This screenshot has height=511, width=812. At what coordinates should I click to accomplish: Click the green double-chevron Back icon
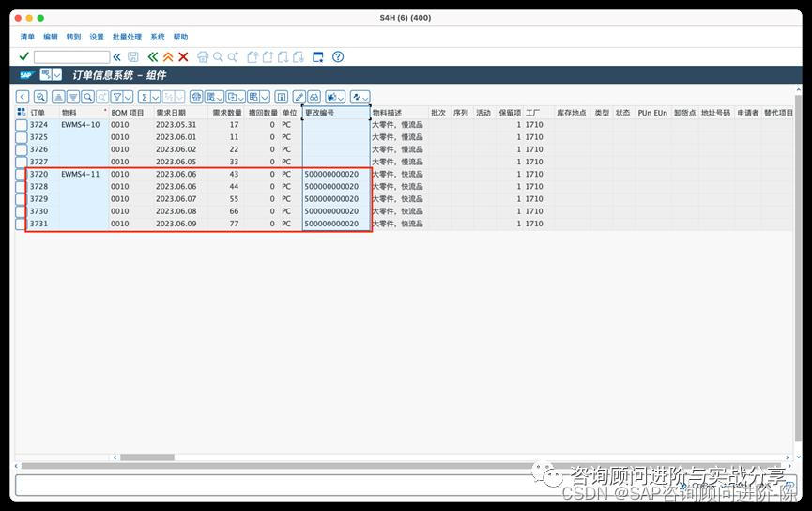click(x=153, y=57)
